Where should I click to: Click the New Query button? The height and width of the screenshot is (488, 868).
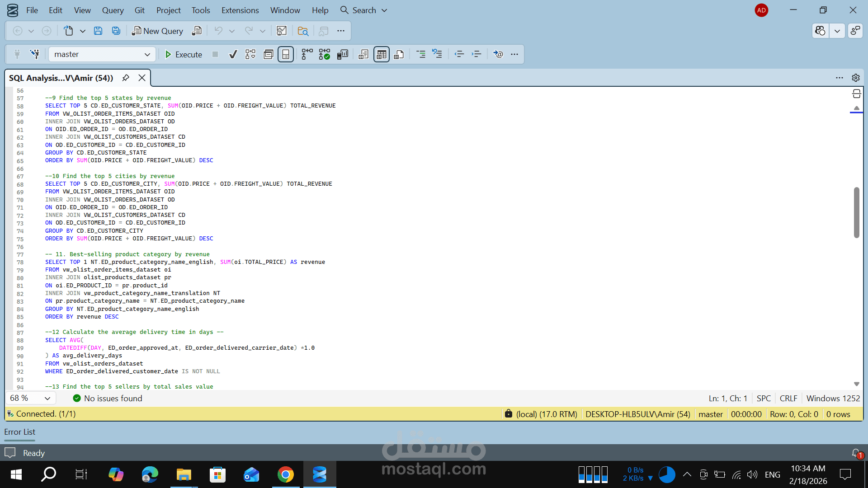click(158, 31)
